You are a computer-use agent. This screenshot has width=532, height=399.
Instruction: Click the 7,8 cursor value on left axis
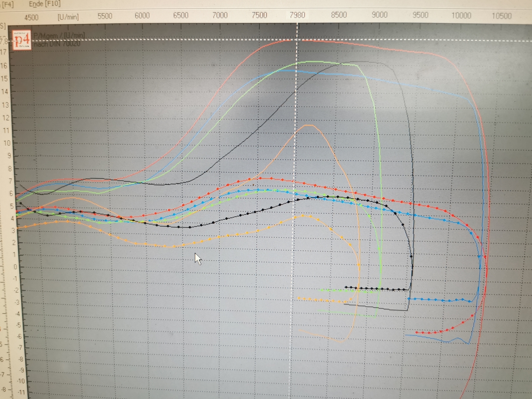pos(4,42)
